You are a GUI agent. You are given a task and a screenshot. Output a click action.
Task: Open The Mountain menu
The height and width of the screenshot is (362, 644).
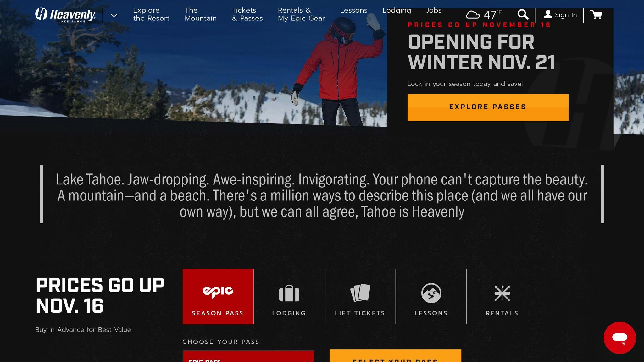201,14
